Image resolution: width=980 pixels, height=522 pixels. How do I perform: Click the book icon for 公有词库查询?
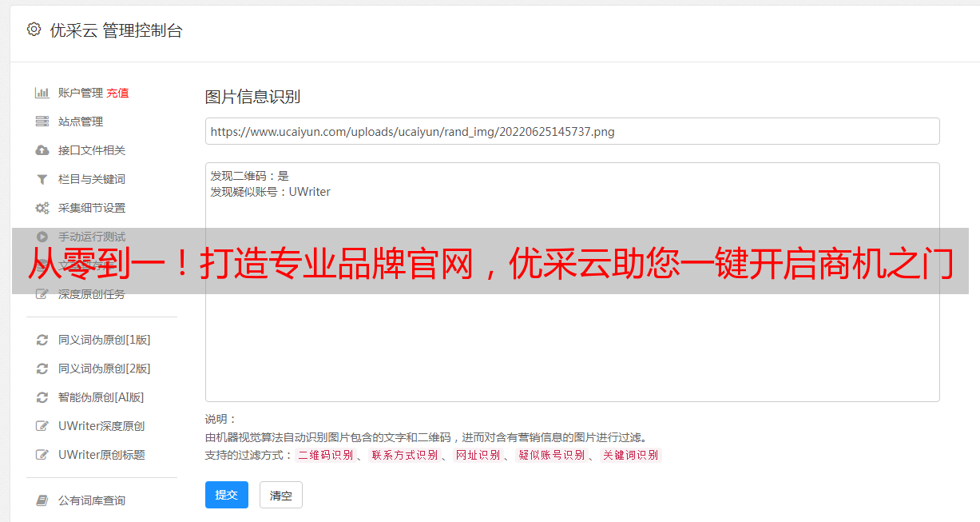click(x=42, y=500)
